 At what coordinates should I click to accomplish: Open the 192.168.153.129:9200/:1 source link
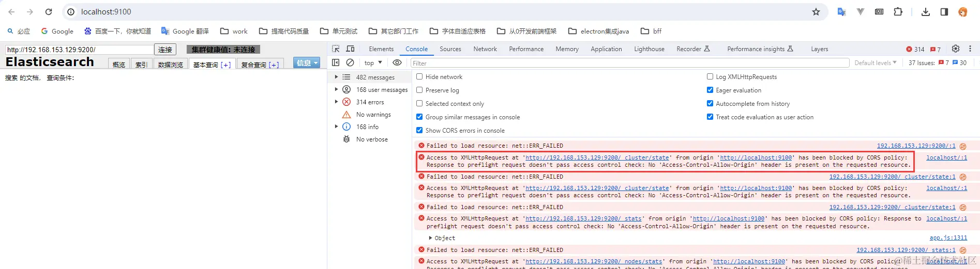pos(916,146)
